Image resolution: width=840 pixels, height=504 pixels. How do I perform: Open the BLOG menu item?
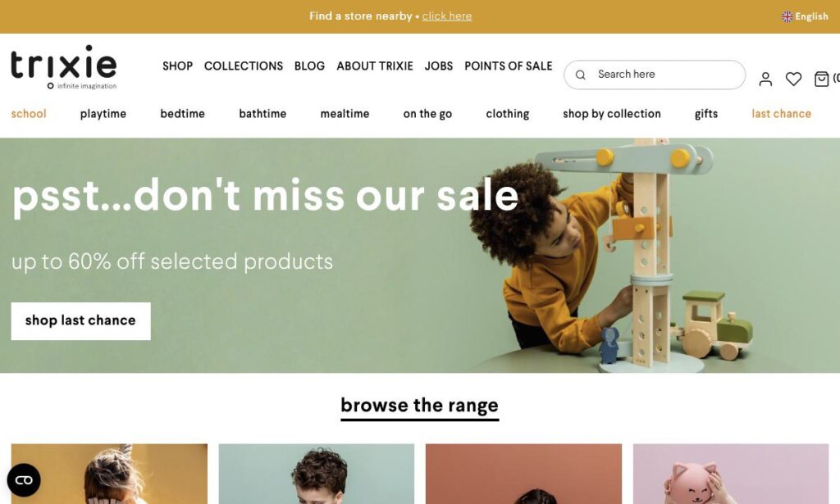click(309, 66)
